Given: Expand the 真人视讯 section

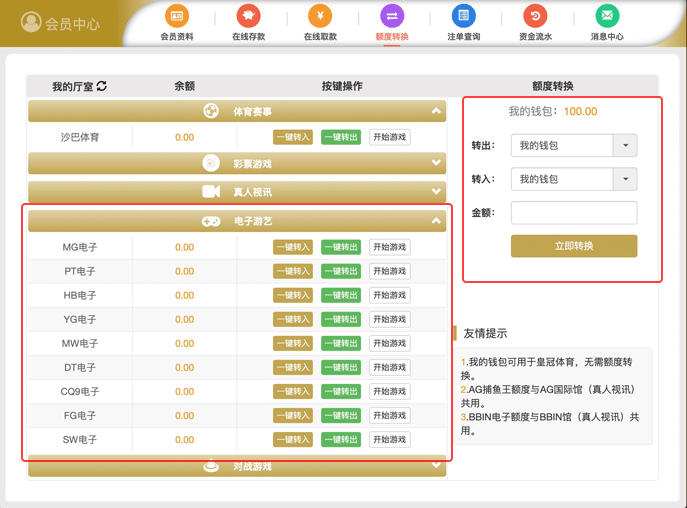Looking at the screenshot, I should 436,191.
